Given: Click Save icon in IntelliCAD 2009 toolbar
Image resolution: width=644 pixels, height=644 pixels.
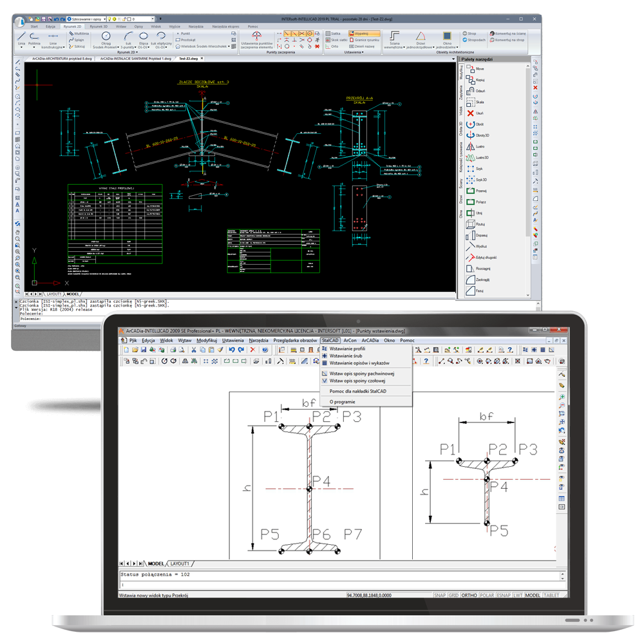Looking at the screenshot, I should pyautogui.click(x=144, y=350).
